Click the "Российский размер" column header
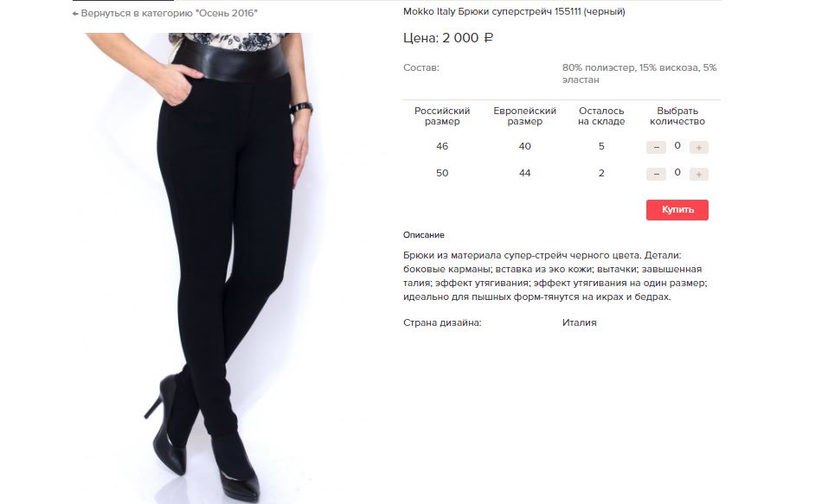The height and width of the screenshot is (504, 828). tap(442, 116)
